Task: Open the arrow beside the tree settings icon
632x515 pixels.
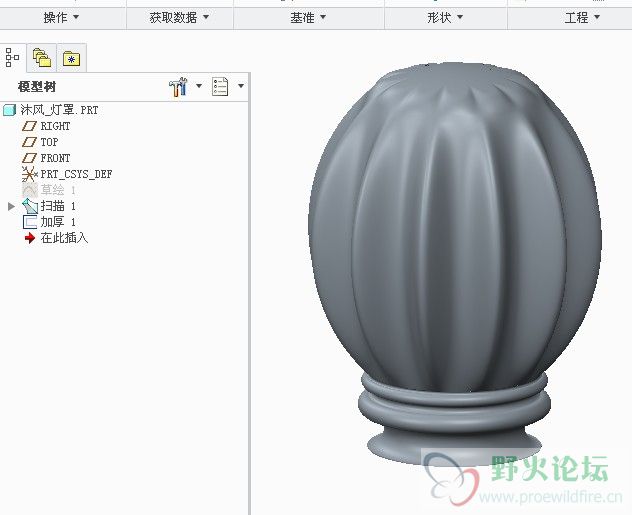Action: pyautogui.click(x=199, y=86)
